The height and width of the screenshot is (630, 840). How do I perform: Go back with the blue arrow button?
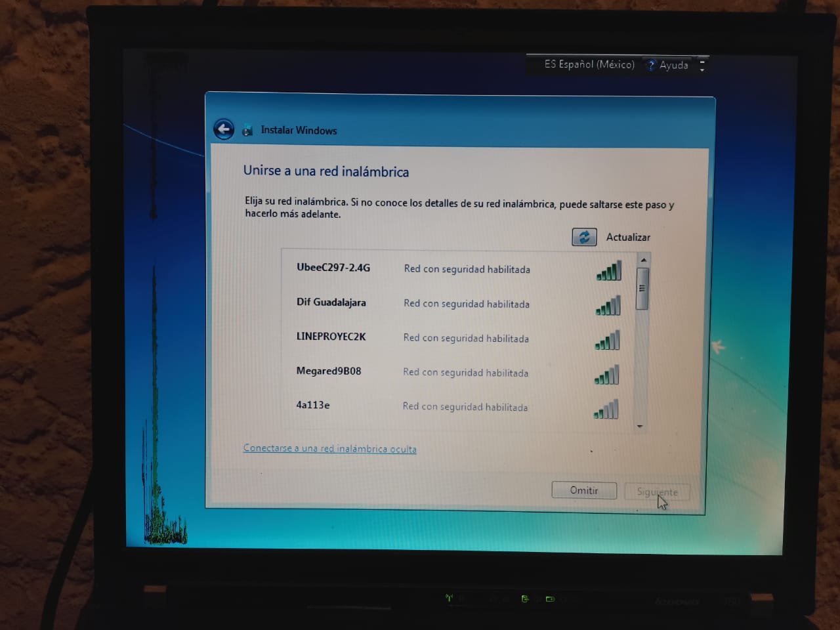[x=224, y=129]
